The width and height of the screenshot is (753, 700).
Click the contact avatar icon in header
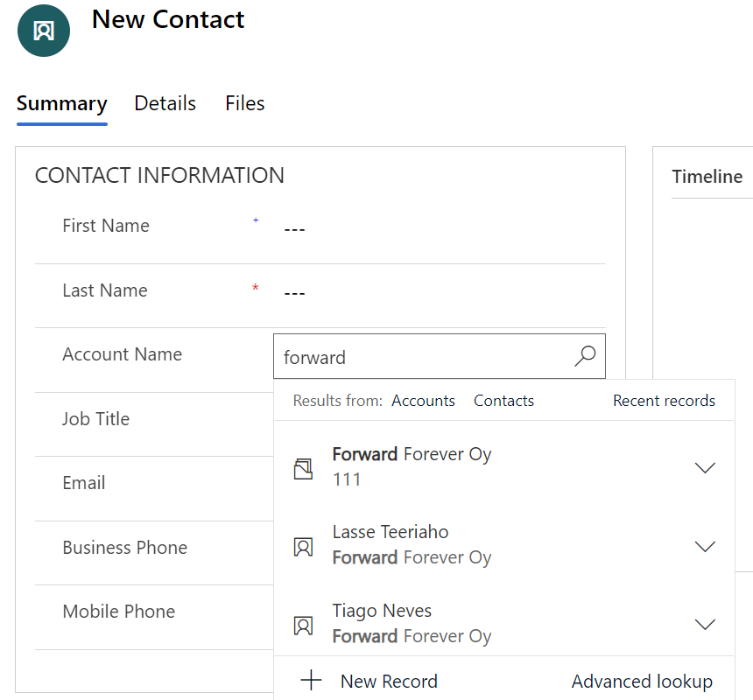pos(44,31)
